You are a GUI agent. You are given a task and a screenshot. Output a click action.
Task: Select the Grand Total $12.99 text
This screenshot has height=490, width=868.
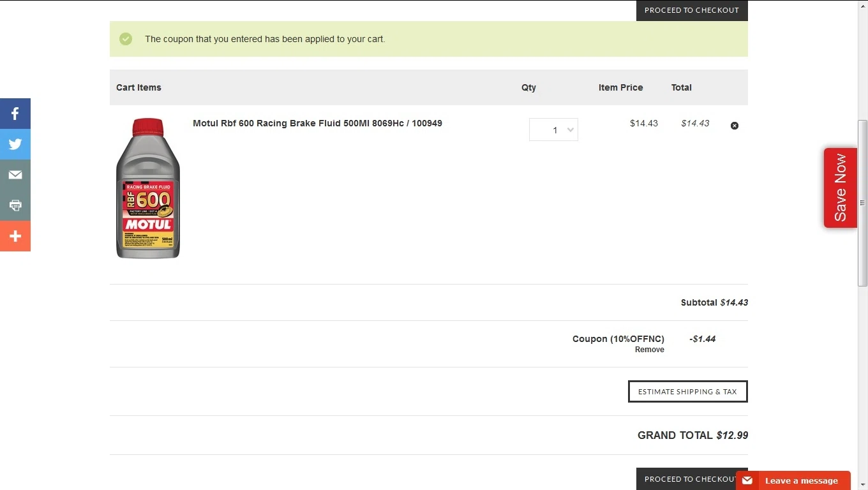(692, 435)
